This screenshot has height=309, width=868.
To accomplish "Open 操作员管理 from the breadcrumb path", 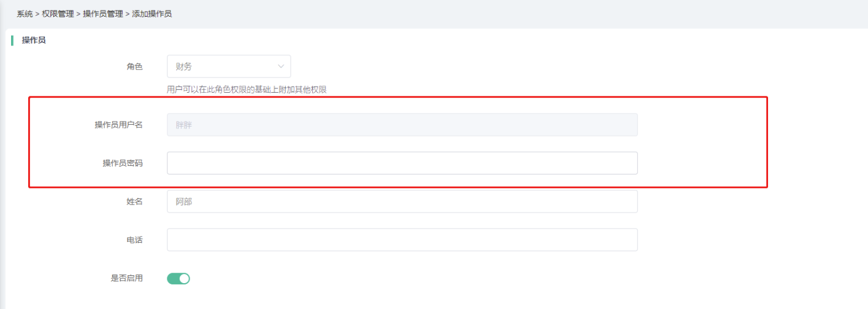I will coord(102,14).
